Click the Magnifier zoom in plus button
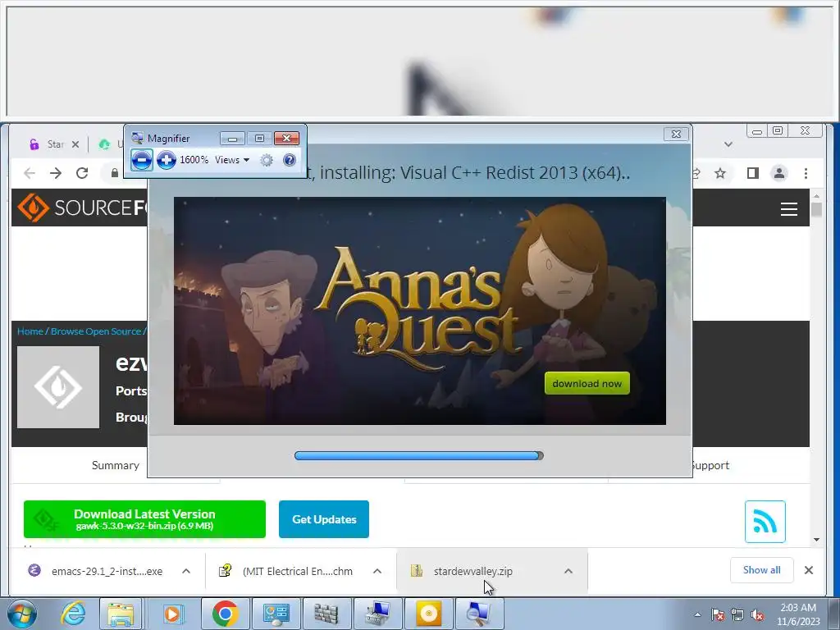The height and width of the screenshot is (630, 840). (x=166, y=160)
